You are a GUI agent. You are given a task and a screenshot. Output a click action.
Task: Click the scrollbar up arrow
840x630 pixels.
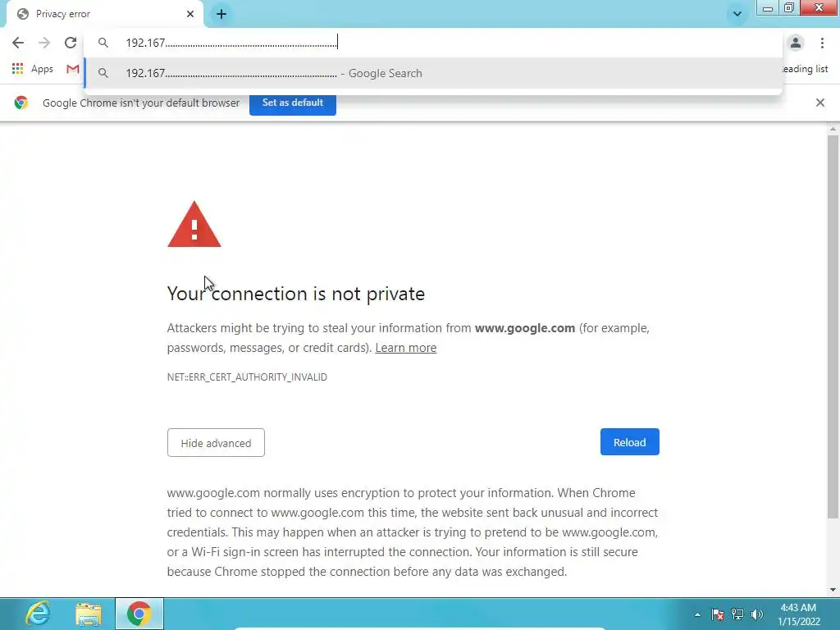point(833,130)
